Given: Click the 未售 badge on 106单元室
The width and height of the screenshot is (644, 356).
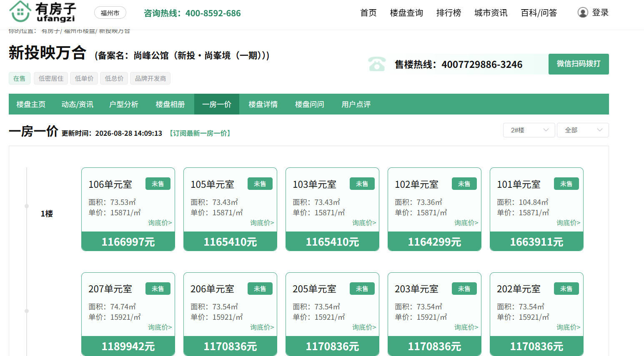Looking at the screenshot, I should point(158,184).
